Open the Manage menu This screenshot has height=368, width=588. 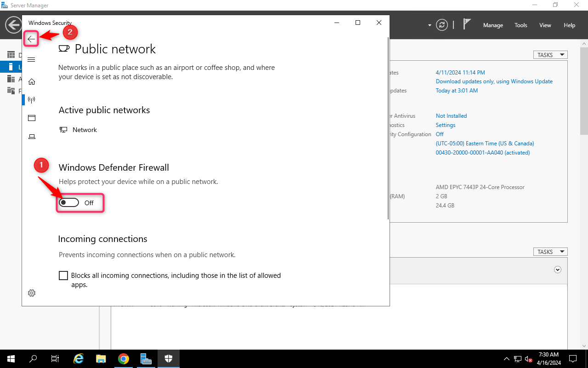pyautogui.click(x=493, y=25)
